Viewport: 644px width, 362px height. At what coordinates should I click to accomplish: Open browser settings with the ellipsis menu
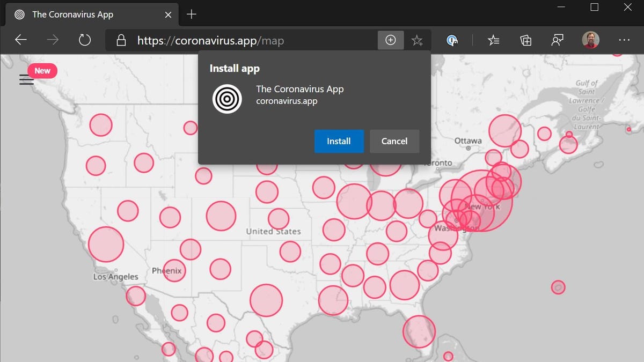coord(624,40)
